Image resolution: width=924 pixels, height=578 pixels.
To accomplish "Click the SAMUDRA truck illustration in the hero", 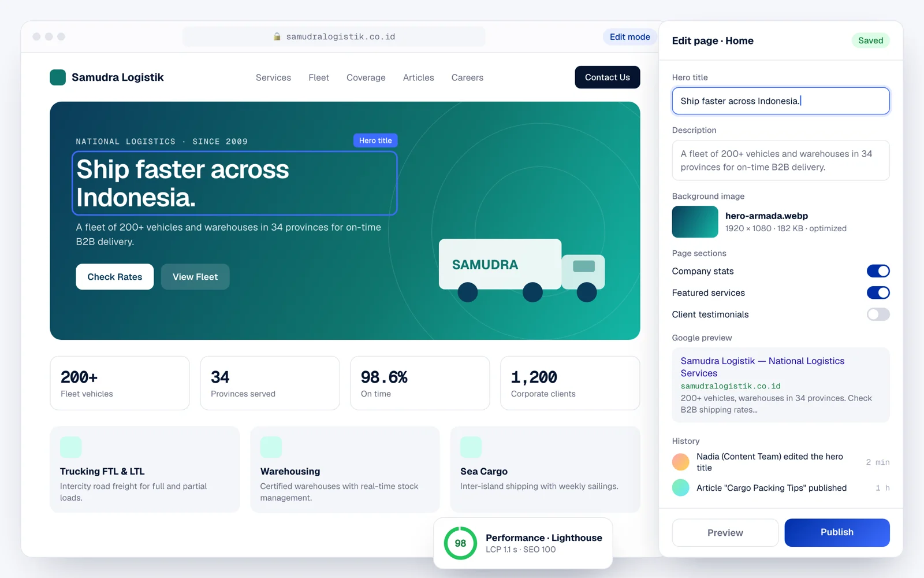I will tap(521, 271).
